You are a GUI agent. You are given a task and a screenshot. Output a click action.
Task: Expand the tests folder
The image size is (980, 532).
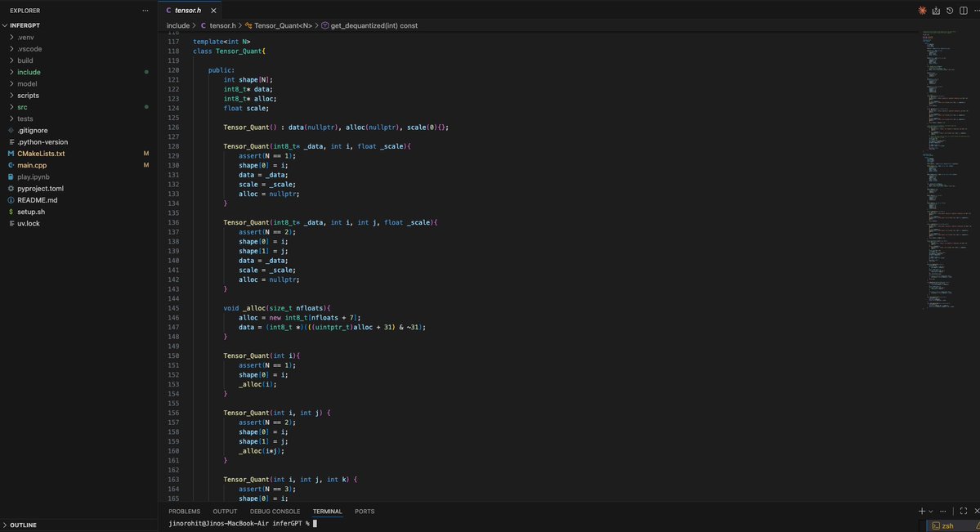(25, 118)
